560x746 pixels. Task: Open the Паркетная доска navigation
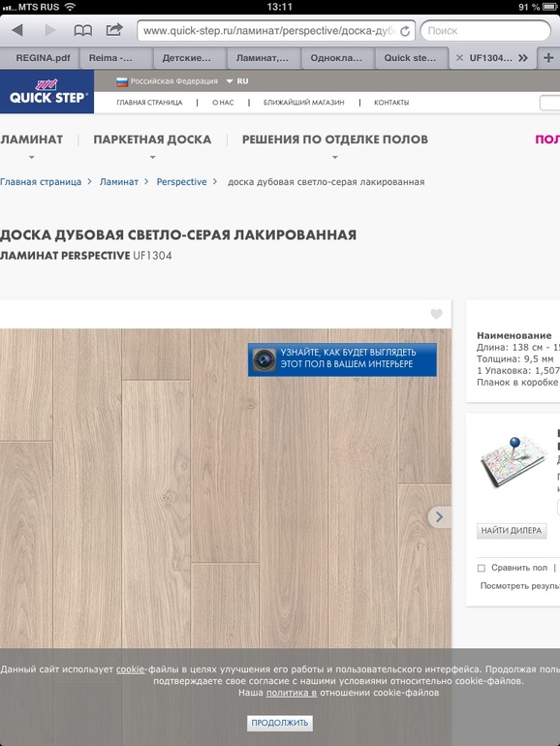click(x=152, y=140)
